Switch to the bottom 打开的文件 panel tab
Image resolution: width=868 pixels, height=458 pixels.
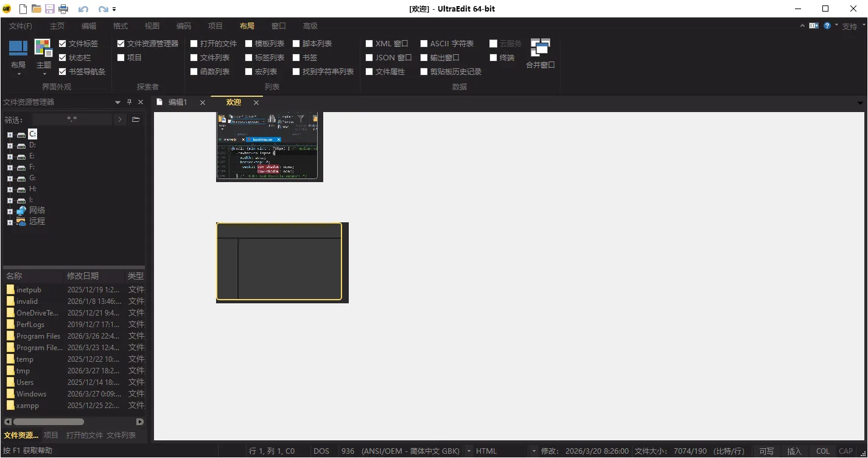(85, 435)
